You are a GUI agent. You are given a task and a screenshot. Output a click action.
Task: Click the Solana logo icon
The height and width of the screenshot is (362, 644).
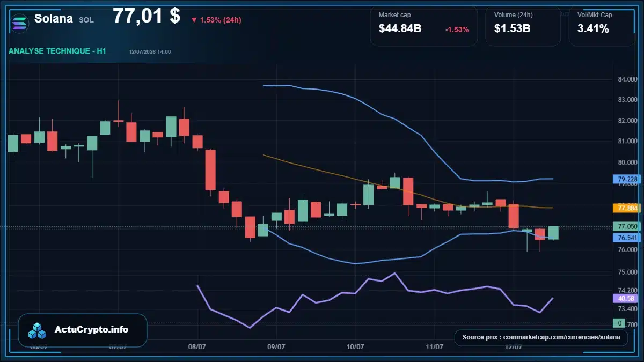(20, 23)
